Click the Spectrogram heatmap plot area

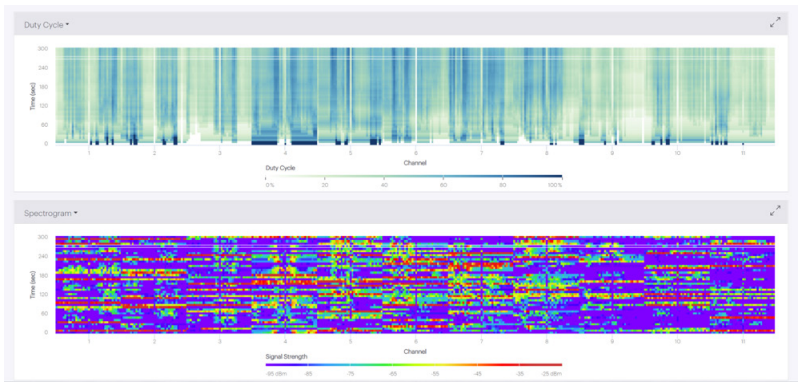point(415,284)
